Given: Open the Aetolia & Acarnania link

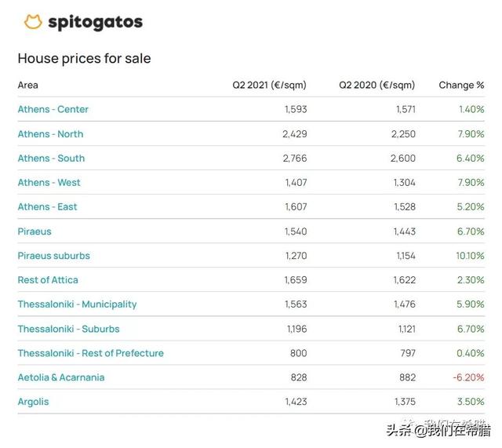Looking at the screenshot, I should coord(61,377).
